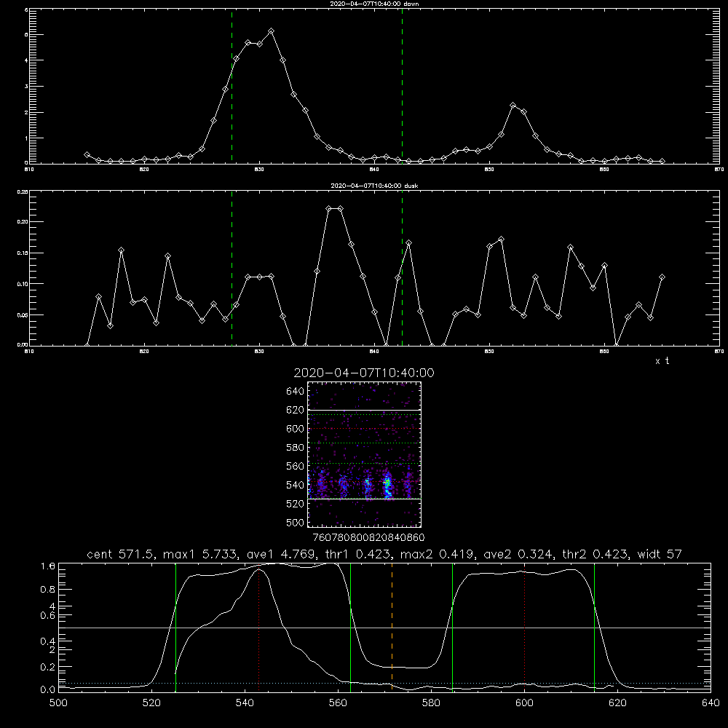Click the "0.2" y-axis label of bottom plot
Viewport: 728px width, 728px height.
48,667
